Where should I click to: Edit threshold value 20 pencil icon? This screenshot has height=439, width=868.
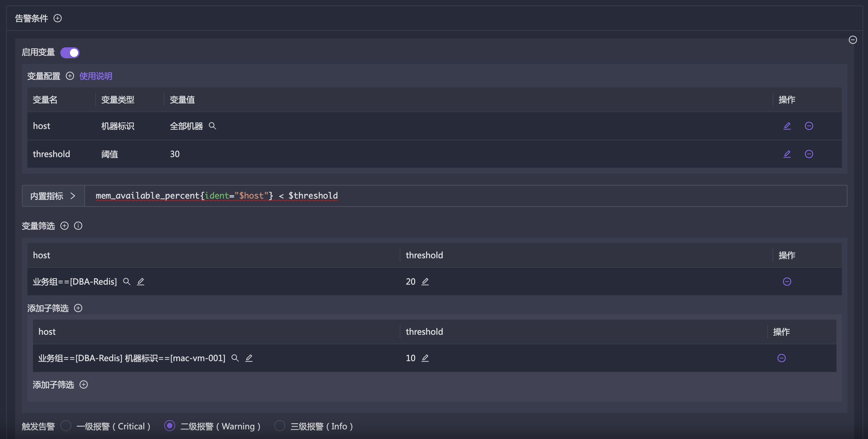(425, 282)
